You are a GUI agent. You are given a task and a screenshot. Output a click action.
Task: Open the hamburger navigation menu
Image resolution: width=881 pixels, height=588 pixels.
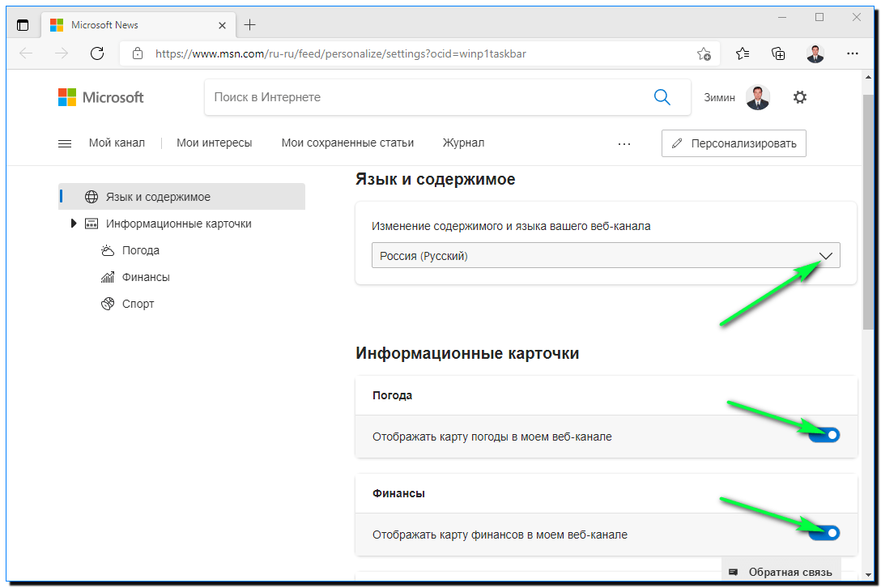(65, 143)
